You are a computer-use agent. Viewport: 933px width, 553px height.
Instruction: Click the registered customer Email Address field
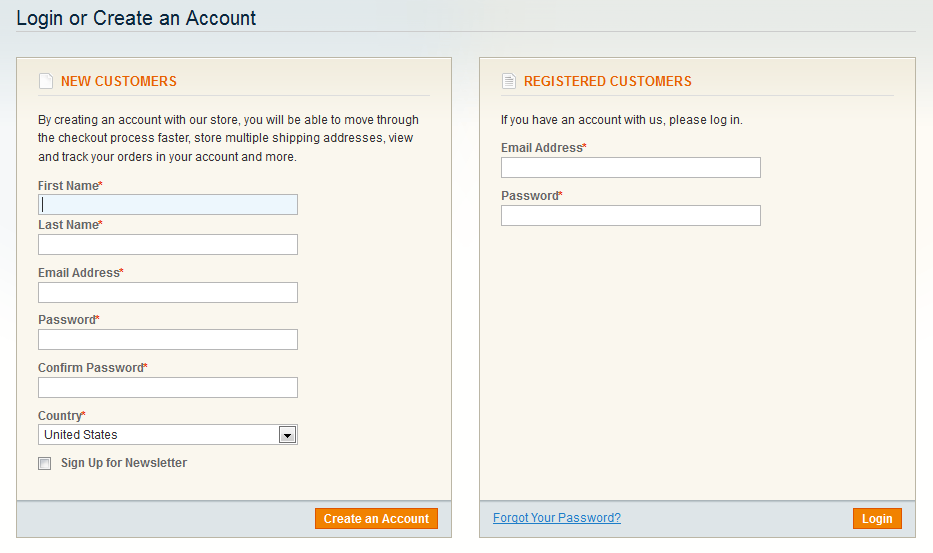(x=631, y=167)
